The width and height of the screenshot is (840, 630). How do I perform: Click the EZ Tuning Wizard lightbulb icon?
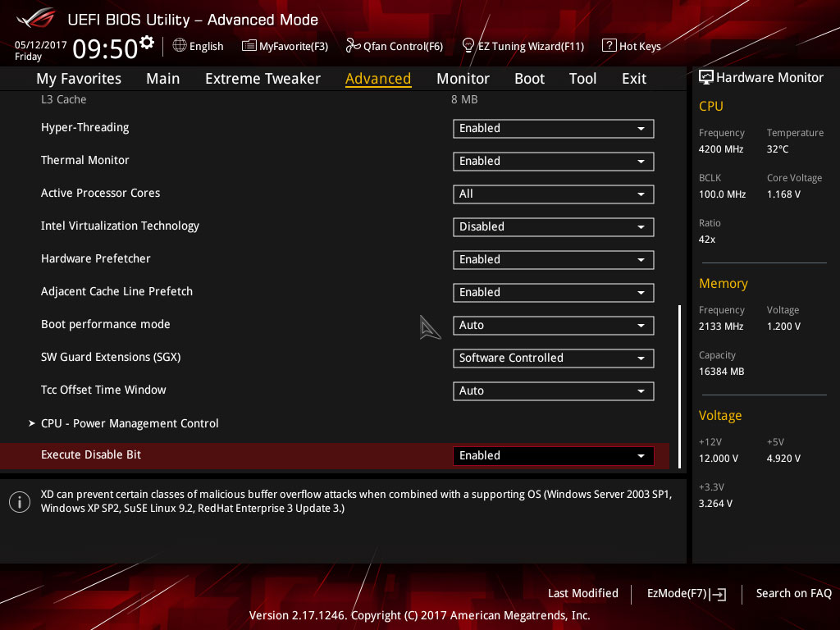click(468, 46)
